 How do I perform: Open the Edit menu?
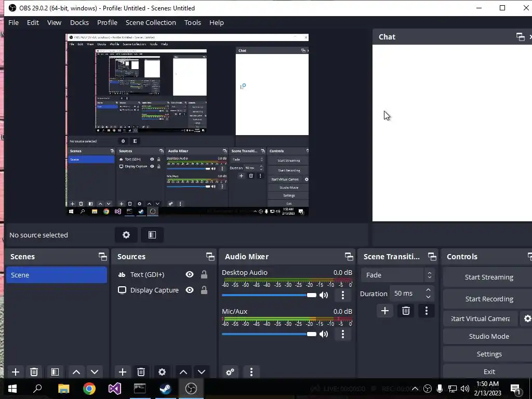33,22
